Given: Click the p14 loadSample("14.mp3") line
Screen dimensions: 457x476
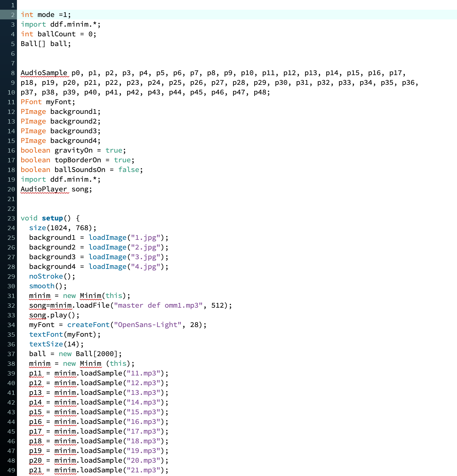Looking at the screenshot, I should (99, 402).
